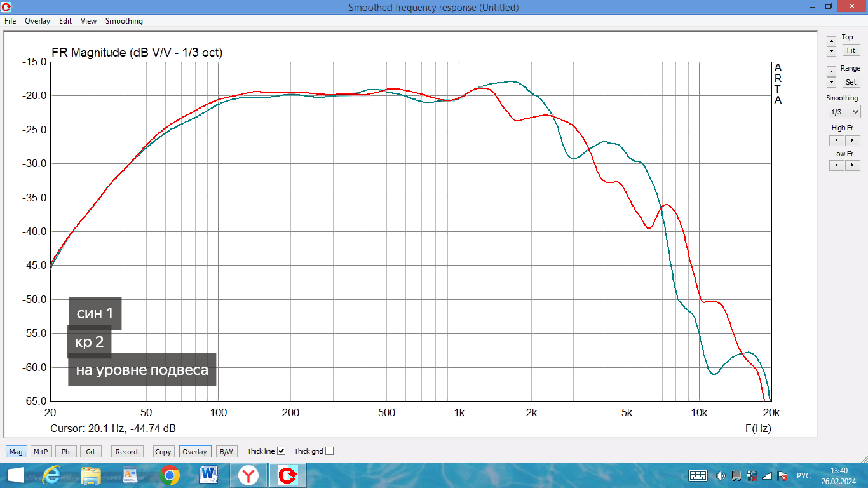This screenshot has width=868, height=488.
Task: Switch to the Mag magnitude view
Action: coord(16,452)
